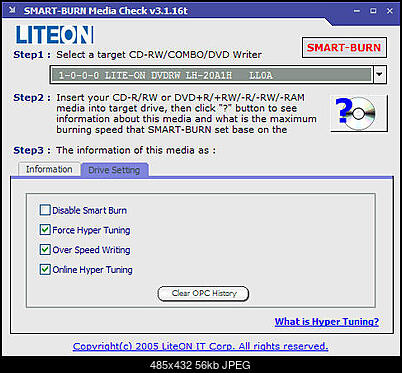Click the title bar app icon
This screenshot has height=373, width=402.
(x=12, y=10)
